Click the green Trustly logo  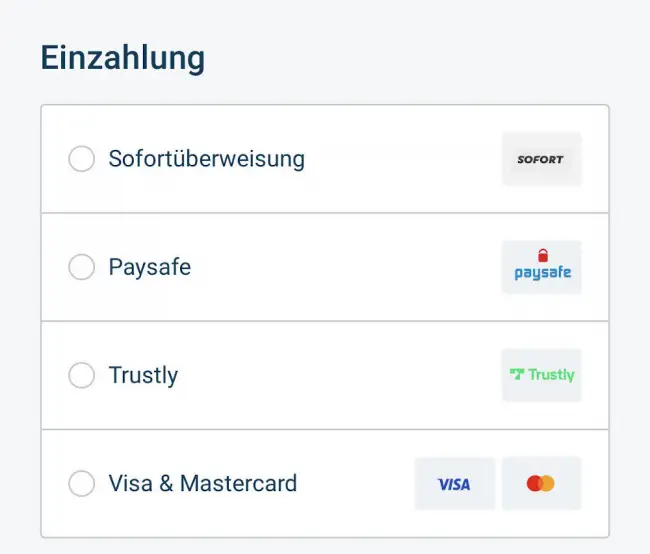click(541, 375)
